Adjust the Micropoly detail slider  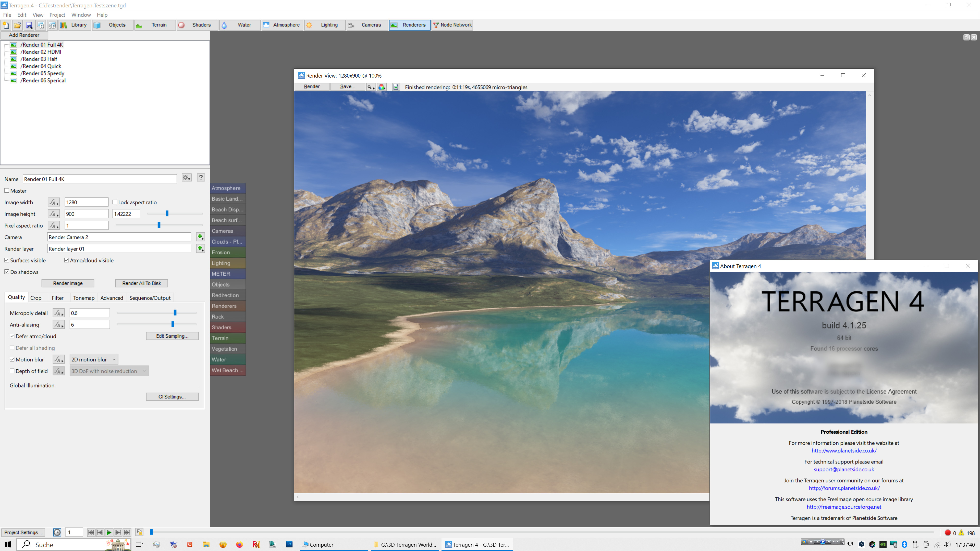[x=175, y=312]
